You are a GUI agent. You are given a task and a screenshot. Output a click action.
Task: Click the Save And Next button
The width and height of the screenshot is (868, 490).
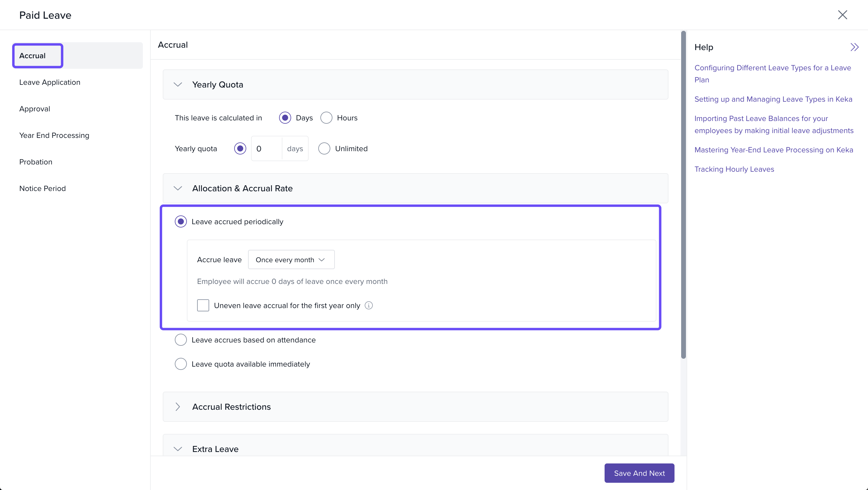click(639, 473)
